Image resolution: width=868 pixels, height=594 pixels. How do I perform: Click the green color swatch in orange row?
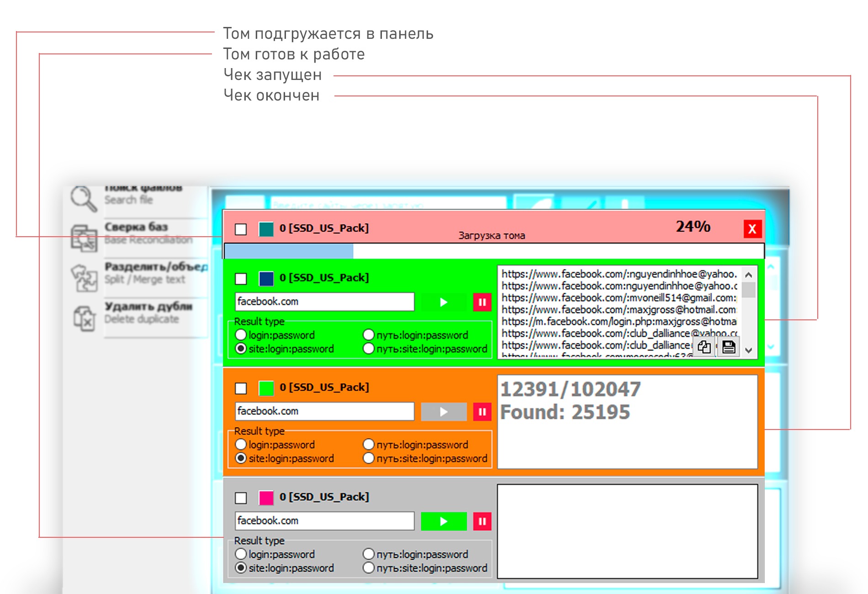point(266,388)
